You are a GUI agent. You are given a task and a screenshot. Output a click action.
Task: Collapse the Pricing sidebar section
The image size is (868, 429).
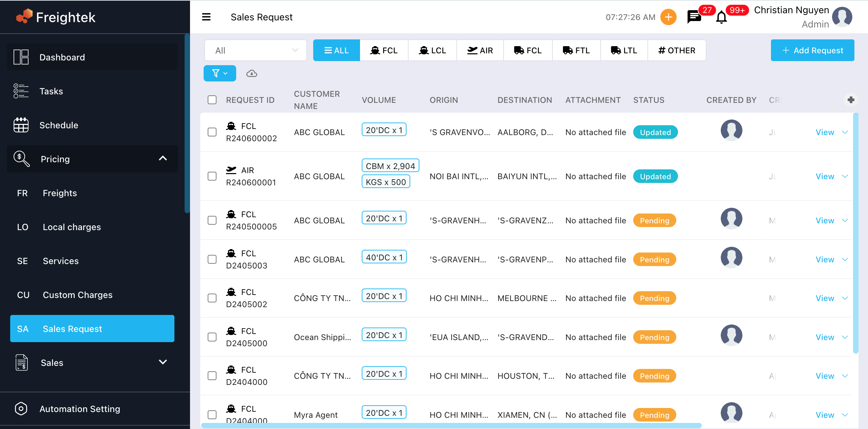(163, 158)
